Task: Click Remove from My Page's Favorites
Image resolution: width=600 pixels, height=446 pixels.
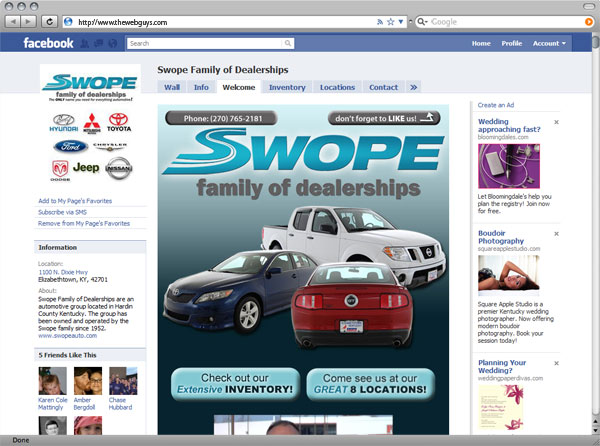Action: 84,223
